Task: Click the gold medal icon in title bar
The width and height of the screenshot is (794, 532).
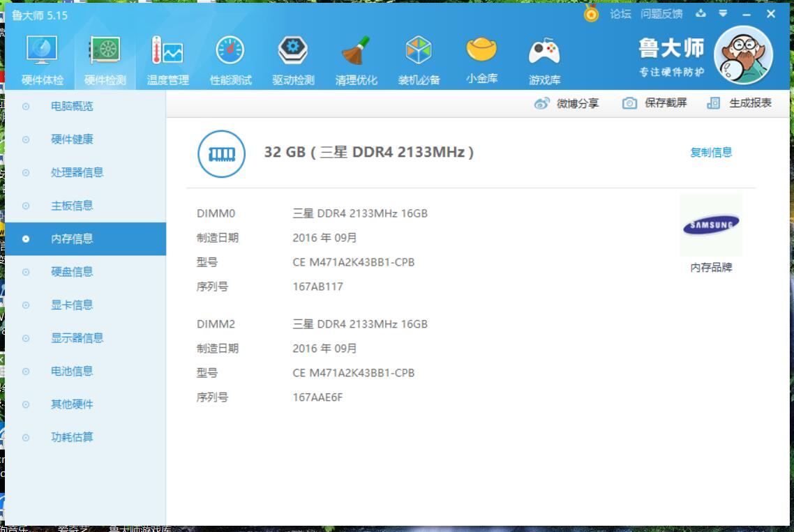Action: [591, 14]
